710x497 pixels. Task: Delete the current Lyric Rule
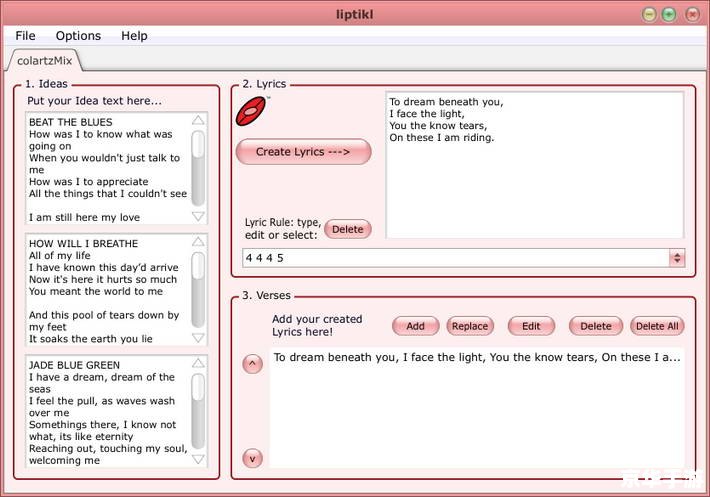(347, 229)
